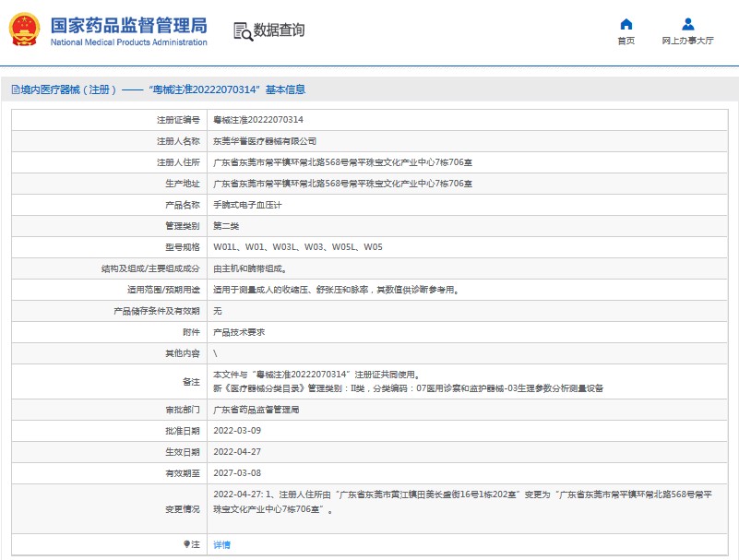Open the 详情 details link
The height and width of the screenshot is (560, 739).
221,545
